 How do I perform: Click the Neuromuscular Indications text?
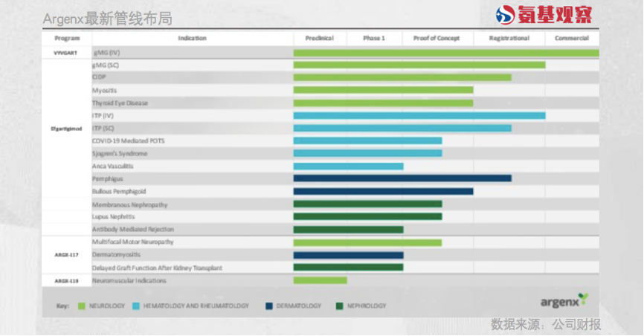(129, 281)
